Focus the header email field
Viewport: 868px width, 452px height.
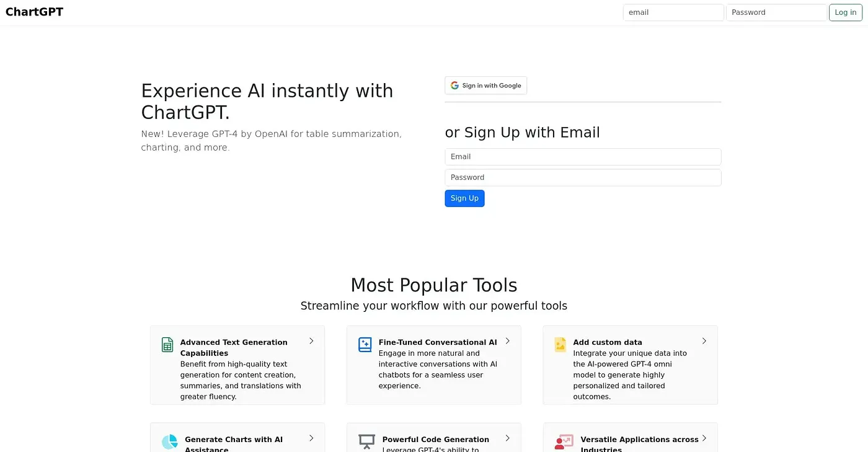tap(673, 12)
